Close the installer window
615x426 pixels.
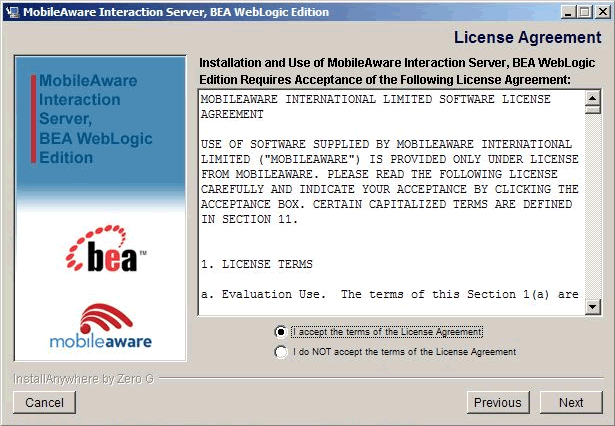coord(602,12)
